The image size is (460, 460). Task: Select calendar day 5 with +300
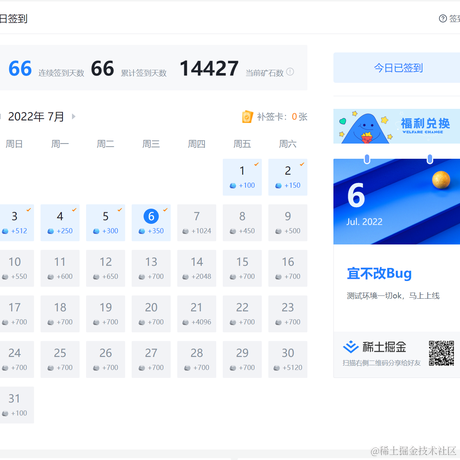coord(106,223)
